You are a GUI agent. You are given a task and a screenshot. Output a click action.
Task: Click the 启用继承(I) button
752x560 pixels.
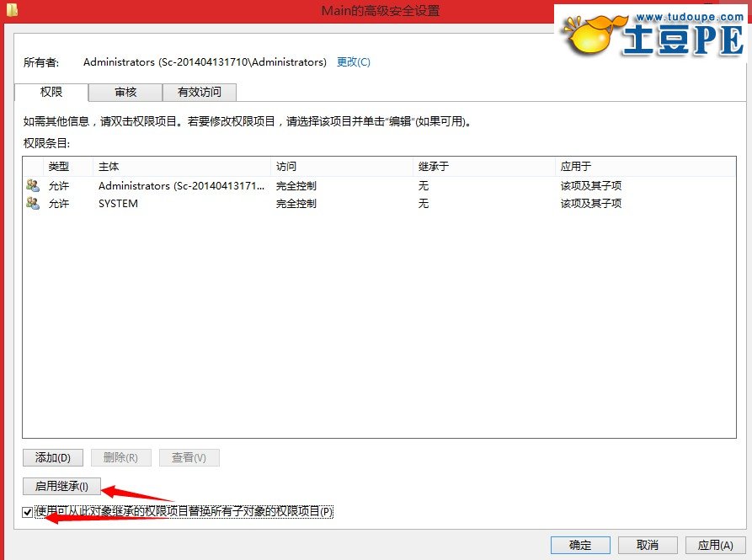(x=61, y=485)
